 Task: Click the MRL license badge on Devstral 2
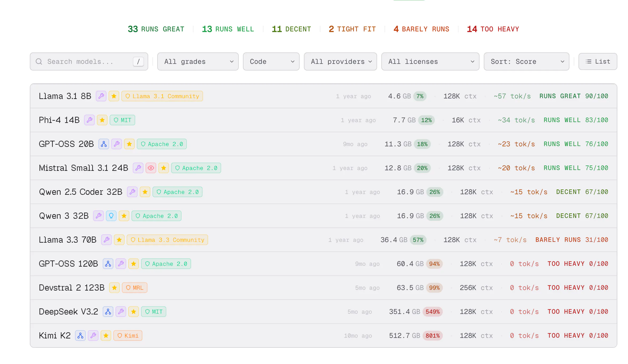click(x=135, y=288)
